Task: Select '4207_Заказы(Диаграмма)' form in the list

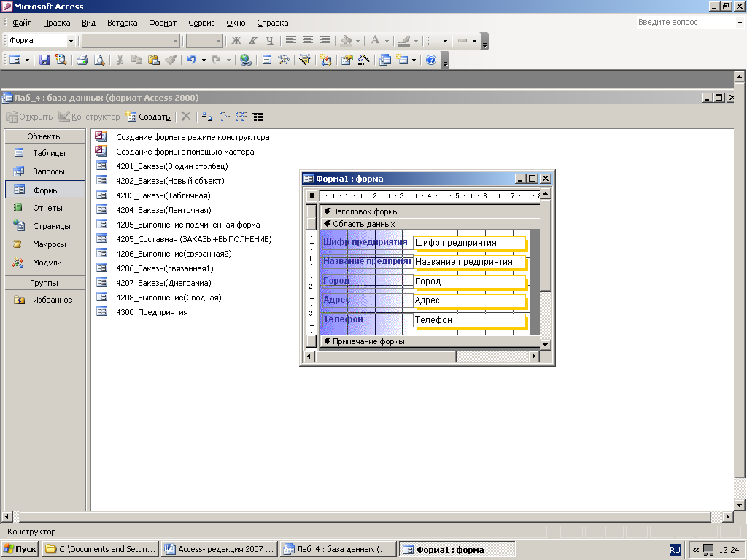Action: [x=163, y=283]
